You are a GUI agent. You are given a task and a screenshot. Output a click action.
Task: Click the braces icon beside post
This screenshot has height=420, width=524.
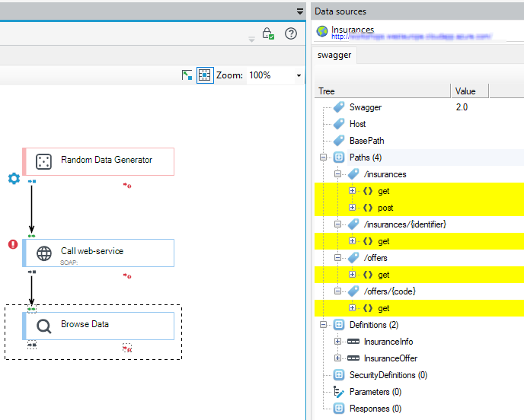coord(368,208)
